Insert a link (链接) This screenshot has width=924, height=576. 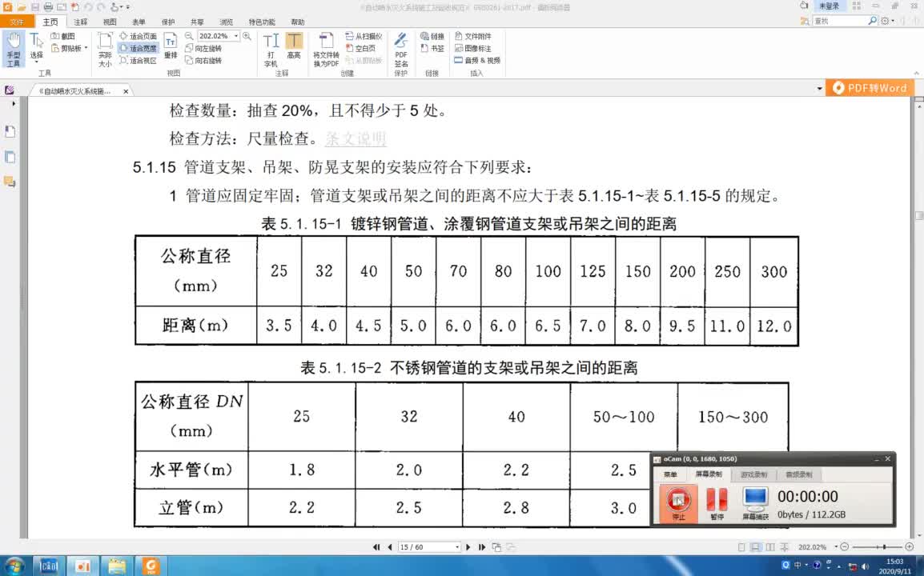432,36
